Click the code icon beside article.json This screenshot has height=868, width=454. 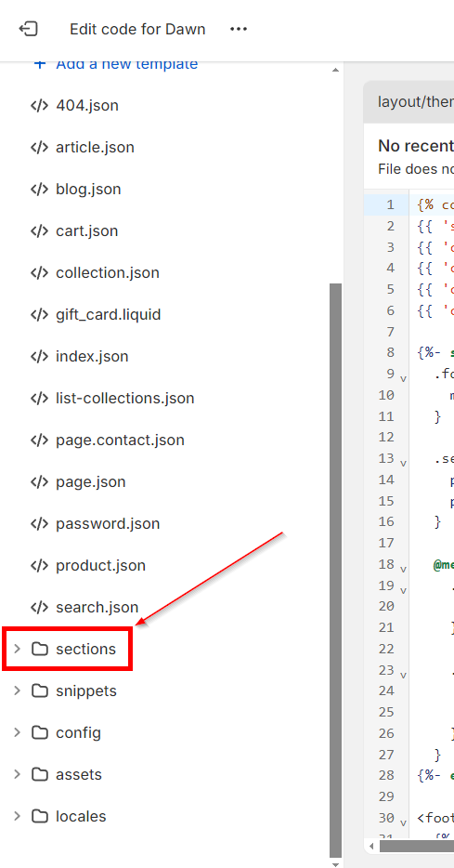tap(39, 147)
